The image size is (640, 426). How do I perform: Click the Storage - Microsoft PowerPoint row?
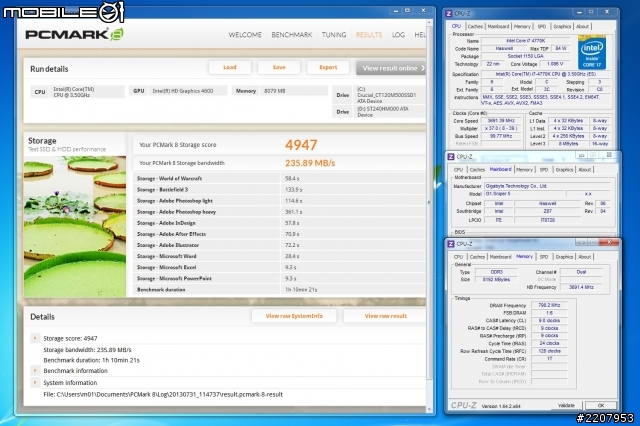(x=279, y=278)
